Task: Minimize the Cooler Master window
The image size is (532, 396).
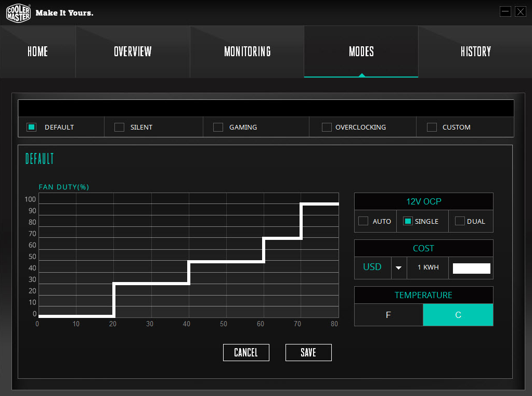Action: 505,11
